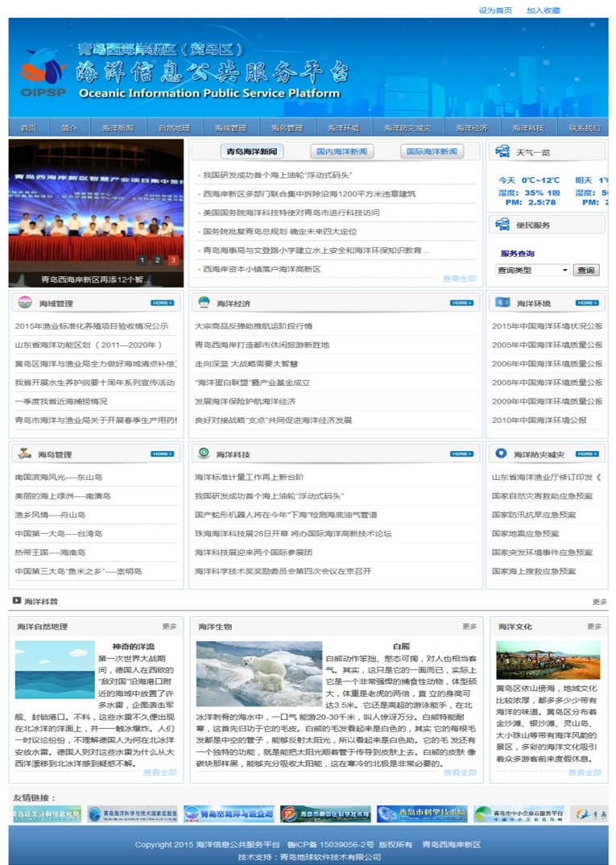Click the 海洋经济 section icon
The height and width of the screenshot is (865, 616).
(204, 302)
